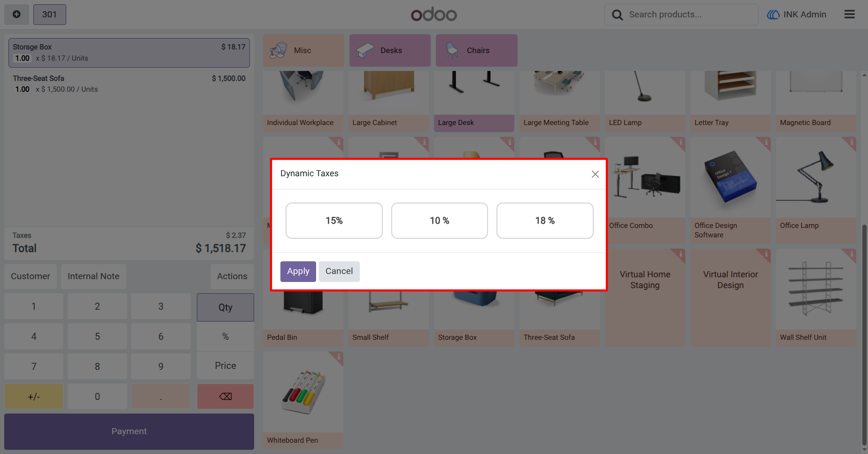Viewport: 868px width, 454px height.
Task: Apply the selected dynamic tax
Action: (x=298, y=272)
